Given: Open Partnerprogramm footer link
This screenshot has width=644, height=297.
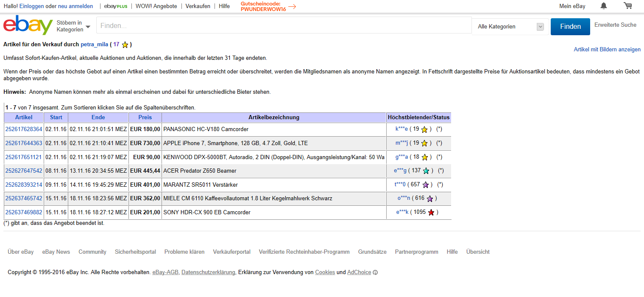Looking at the screenshot, I should coord(417,252).
